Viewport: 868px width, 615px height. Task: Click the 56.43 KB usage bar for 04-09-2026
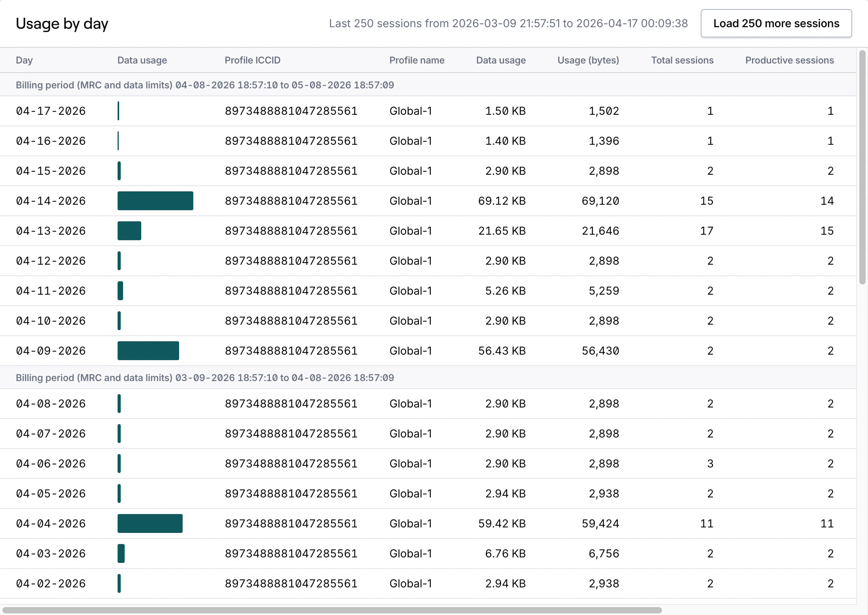148,351
